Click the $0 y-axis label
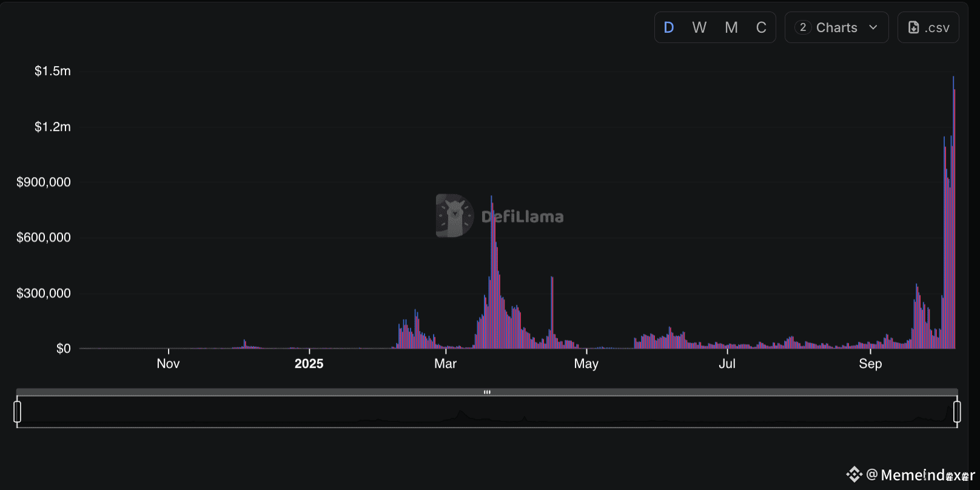 coord(64,348)
